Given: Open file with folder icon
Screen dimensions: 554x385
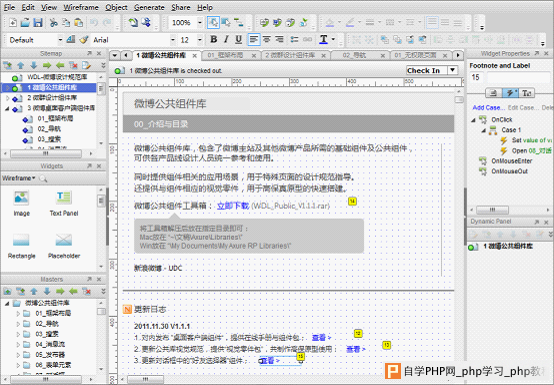Looking at the screenshot, I should coord(25,23).
